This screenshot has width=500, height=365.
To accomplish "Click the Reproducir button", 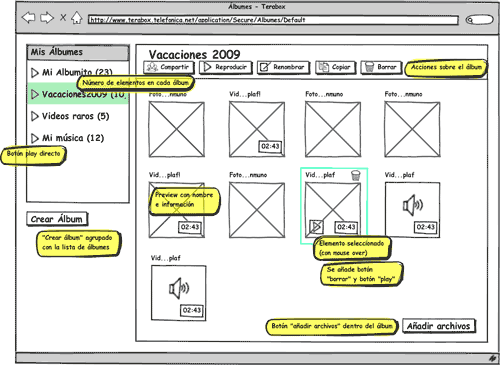I will point(226,67).
